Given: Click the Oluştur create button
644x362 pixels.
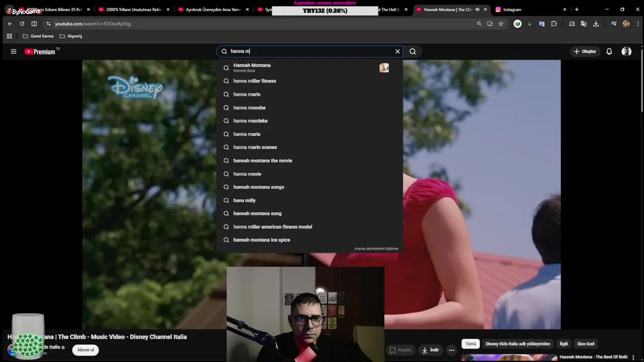Looking at the screenshot, I should coord(585,51).
